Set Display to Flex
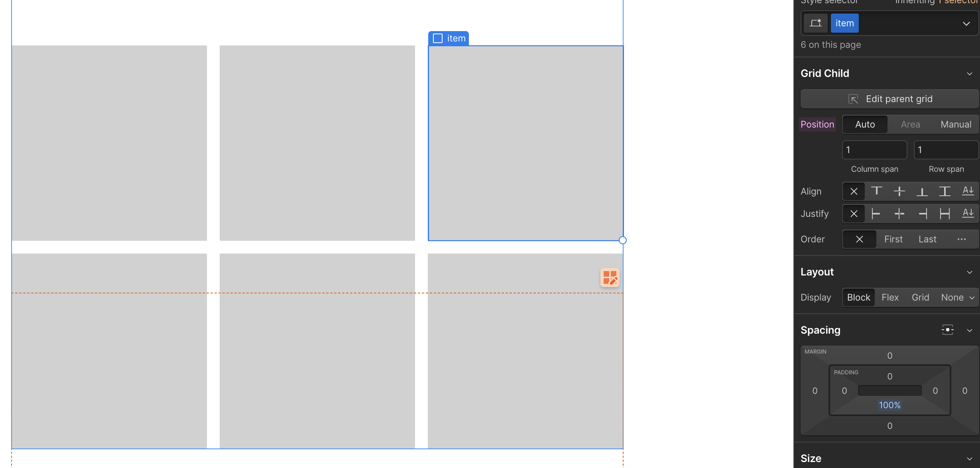The height and width of the screenshot is (468, 980). point(890,297)
